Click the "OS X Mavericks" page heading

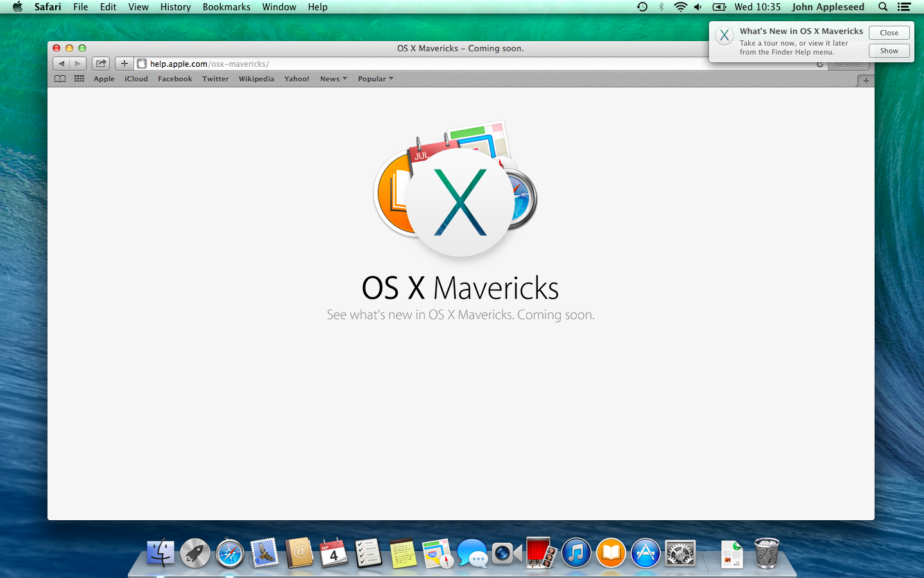460,288
